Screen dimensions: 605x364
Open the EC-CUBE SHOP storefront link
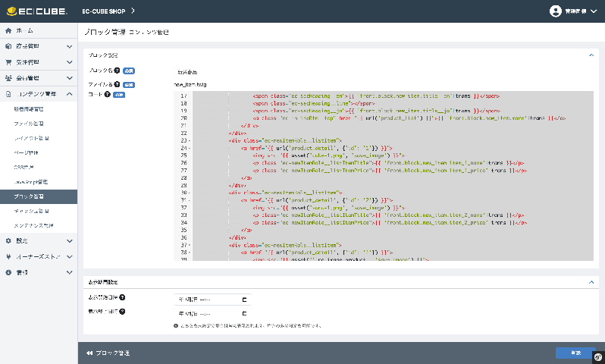(103, 11)
